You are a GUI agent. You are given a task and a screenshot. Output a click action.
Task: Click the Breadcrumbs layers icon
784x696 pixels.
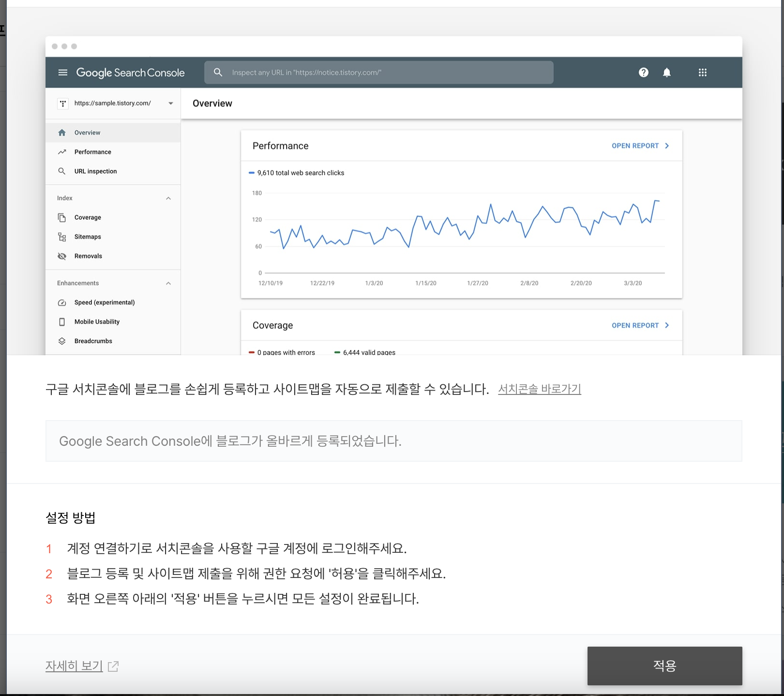tap(62, 341)
